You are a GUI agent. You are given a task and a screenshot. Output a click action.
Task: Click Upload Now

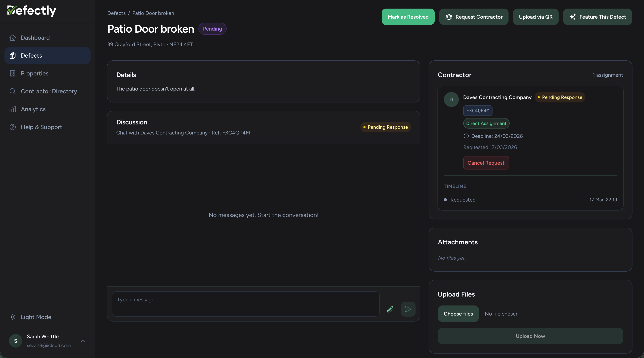[530, 336]
